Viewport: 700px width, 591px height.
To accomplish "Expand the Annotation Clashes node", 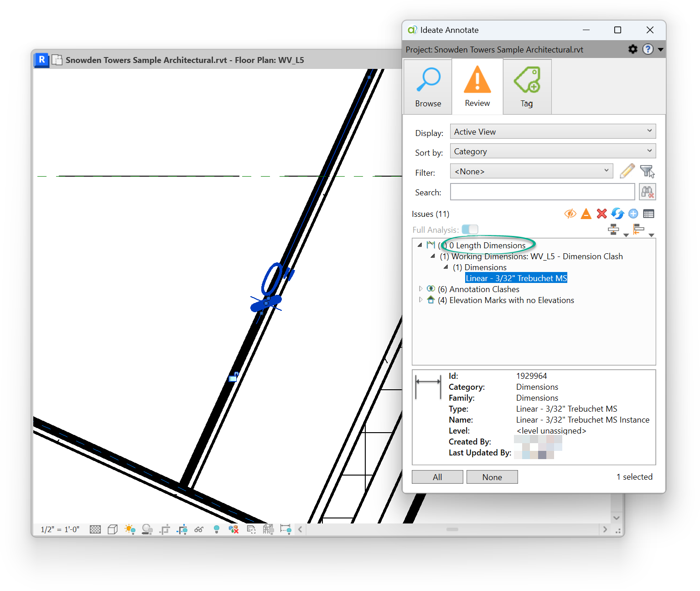I will 420,288.
